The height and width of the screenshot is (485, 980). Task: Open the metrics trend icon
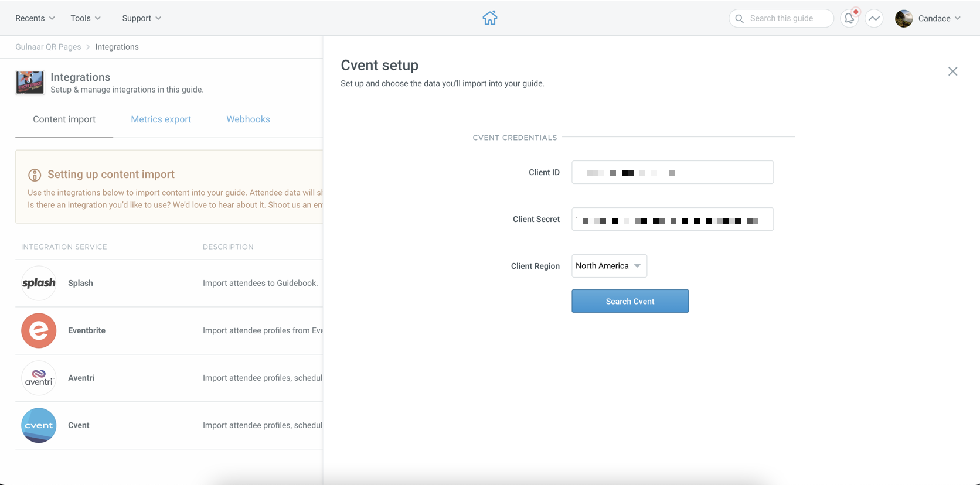[x=874, y=18]
